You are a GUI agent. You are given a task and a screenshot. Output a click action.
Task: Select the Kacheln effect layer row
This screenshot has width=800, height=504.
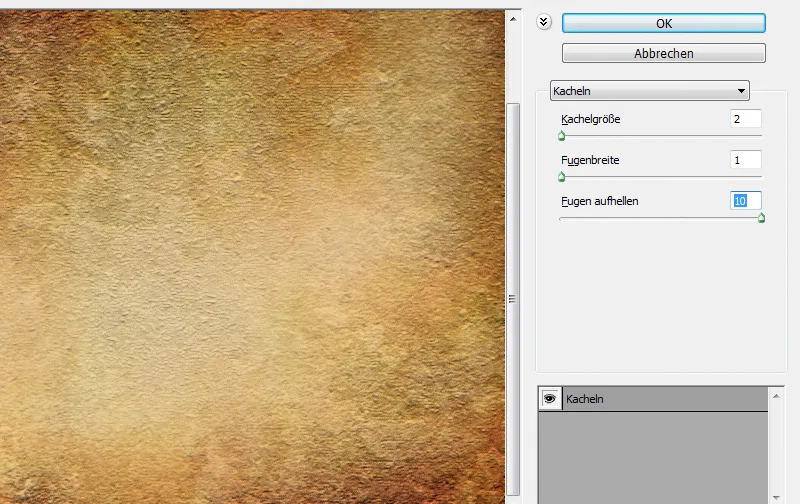pos(653,398)
